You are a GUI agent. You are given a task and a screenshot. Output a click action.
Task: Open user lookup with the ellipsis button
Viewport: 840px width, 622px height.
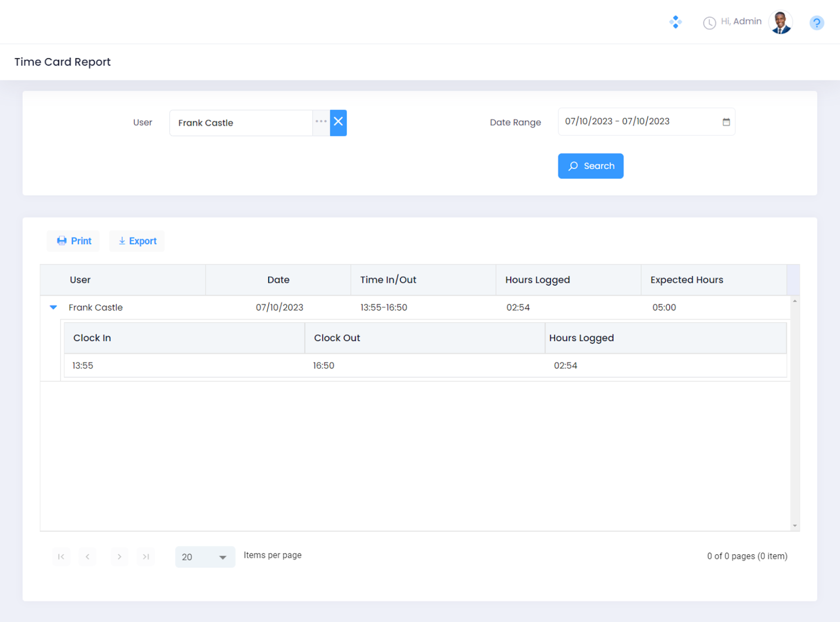321,122
